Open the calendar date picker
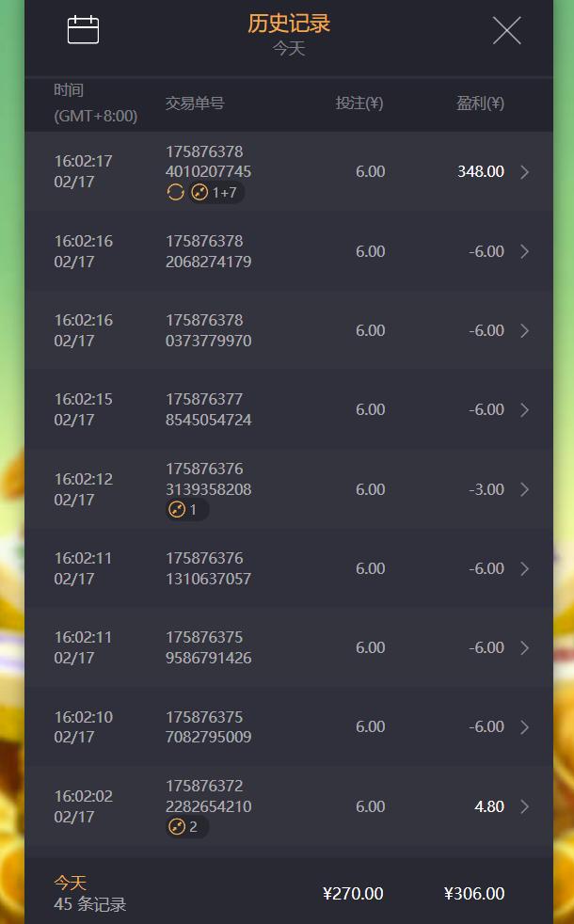The image size is (574, 924). pyautogui.click(x=83, y=30)
